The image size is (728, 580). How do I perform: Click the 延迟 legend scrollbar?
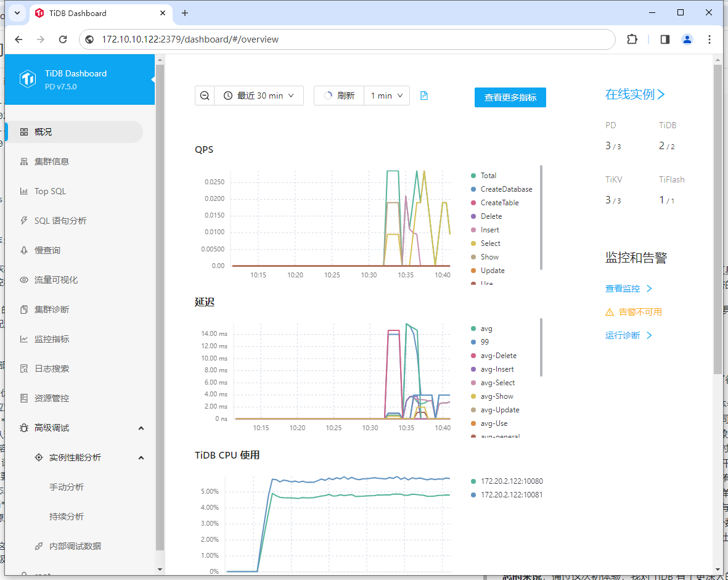click(x=541, y=347)
